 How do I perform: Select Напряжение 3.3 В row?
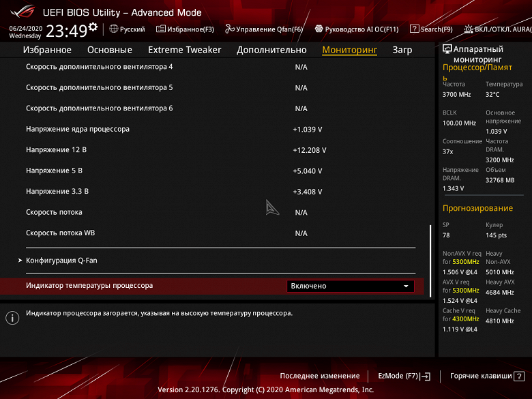coord(211,192)
